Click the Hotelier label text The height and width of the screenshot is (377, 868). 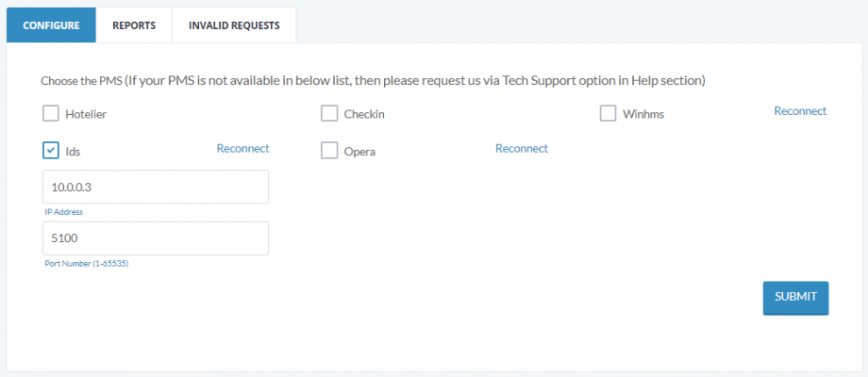pos(86,114)
